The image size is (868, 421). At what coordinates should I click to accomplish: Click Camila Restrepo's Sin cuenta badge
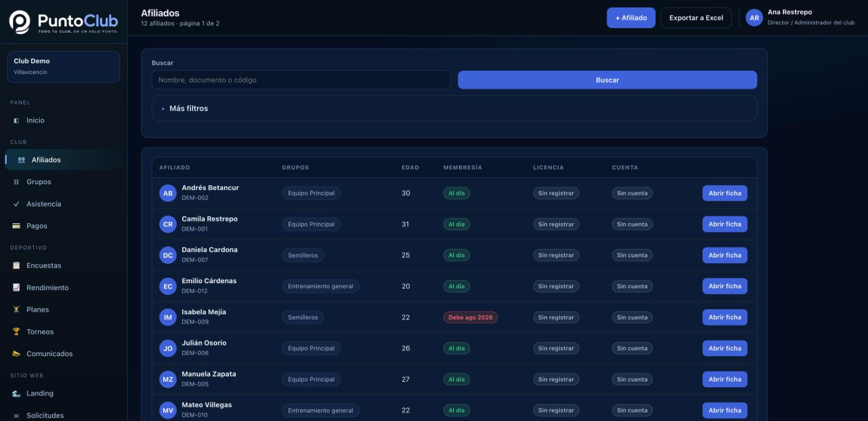(632, 224)
